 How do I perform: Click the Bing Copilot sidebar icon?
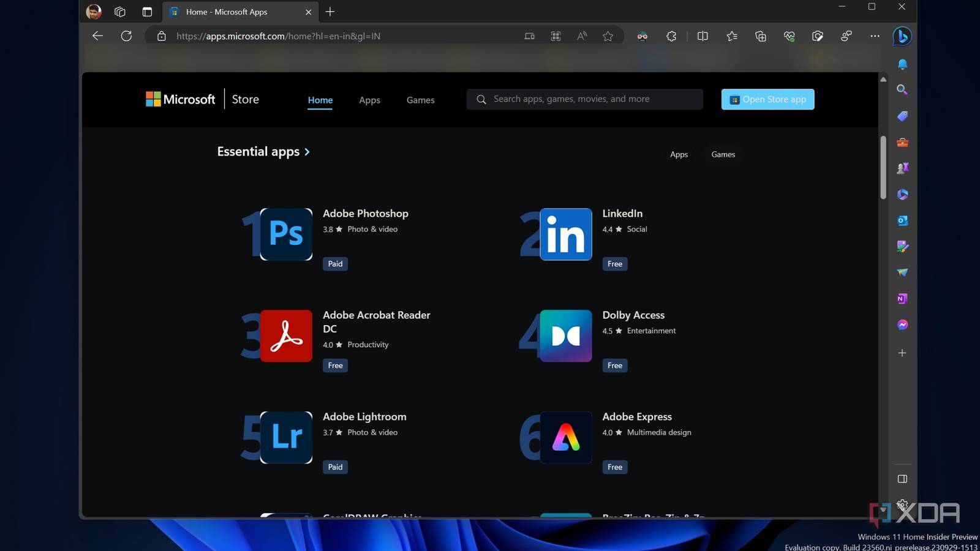[x=902, y=37]
